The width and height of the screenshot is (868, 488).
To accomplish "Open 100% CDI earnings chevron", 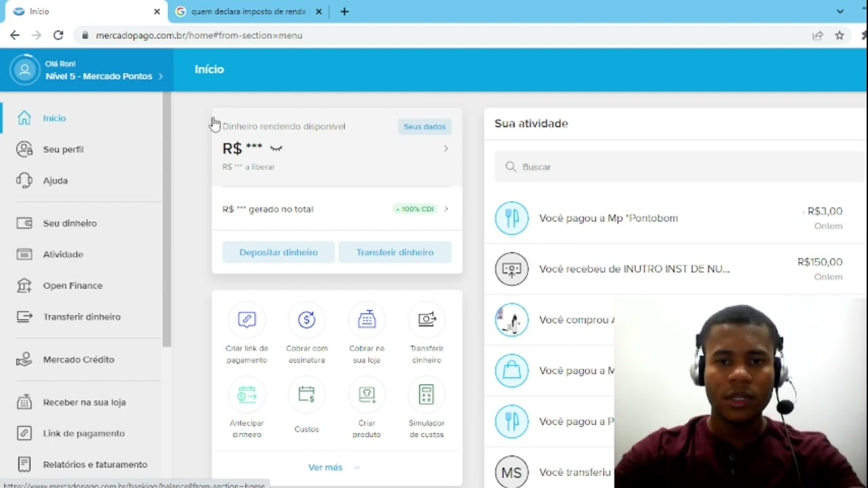I will (446, 209).
